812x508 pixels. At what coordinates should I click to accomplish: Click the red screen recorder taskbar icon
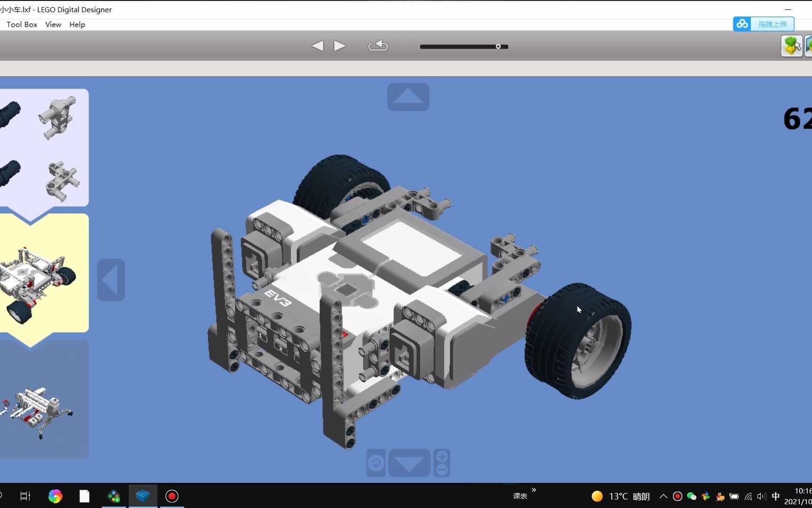pyautogui.click(x=172, y=496)
